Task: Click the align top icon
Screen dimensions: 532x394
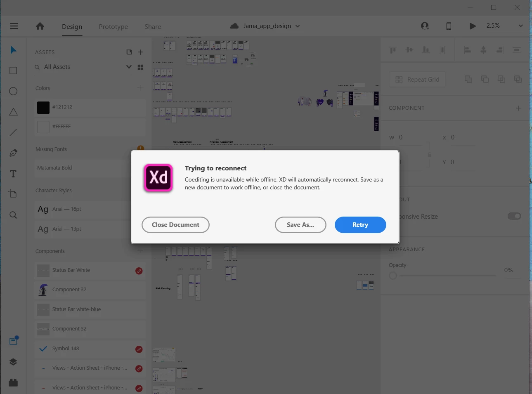Action: coord(392,50)
